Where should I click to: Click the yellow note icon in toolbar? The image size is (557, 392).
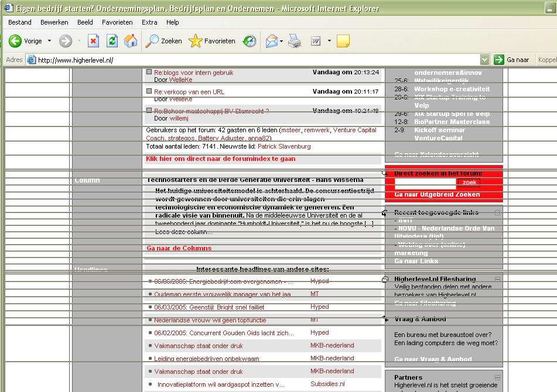(343, 41)
